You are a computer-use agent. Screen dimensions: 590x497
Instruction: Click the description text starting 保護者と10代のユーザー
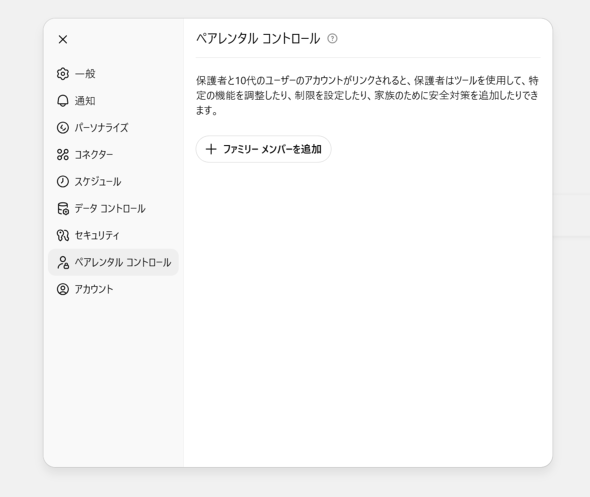coord(367,95)
